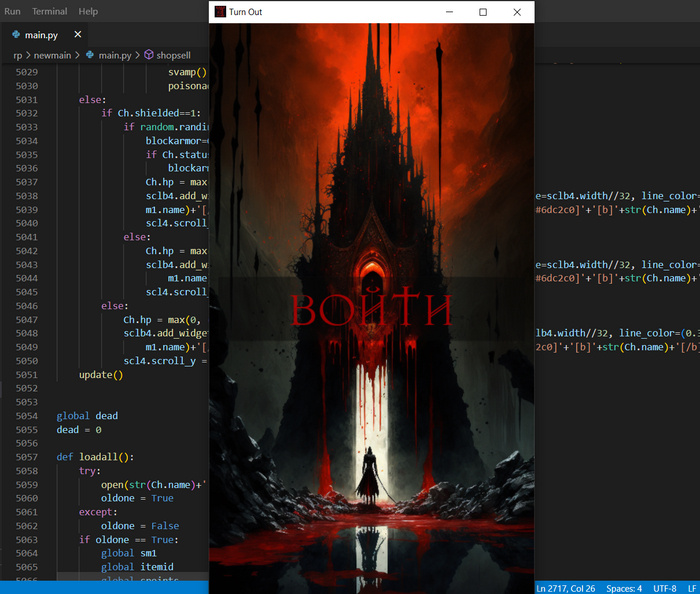The image size is (700, 594).
Task: Click the Python file icon on main.py tab
Action: pyautogui.click(x=16, y=34)
